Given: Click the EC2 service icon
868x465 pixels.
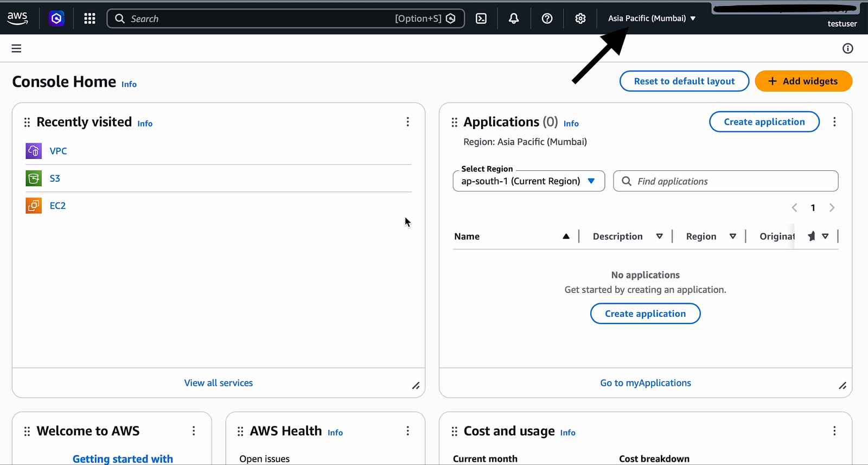Looking at the screenshot, I should (34, 206).
